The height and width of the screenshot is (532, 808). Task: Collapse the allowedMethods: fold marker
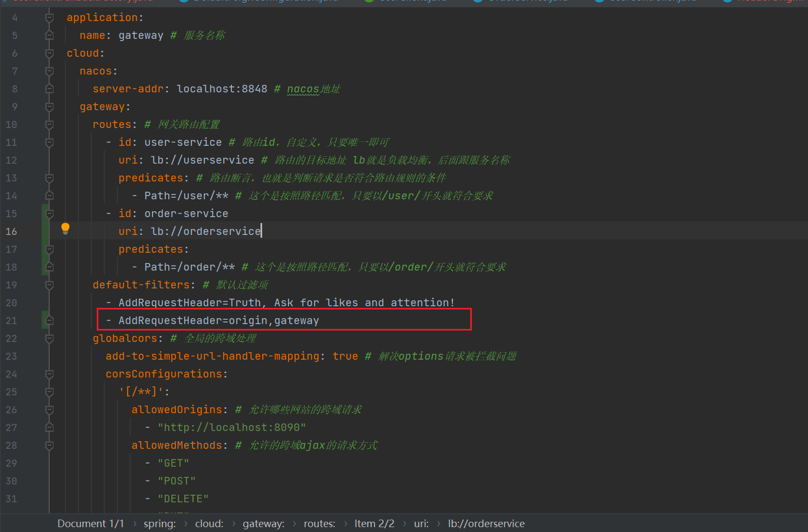[x=49, y=446]
